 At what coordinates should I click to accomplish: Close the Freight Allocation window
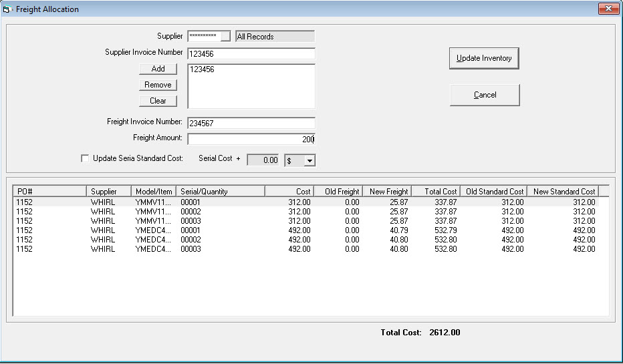(x=607, y=9)
